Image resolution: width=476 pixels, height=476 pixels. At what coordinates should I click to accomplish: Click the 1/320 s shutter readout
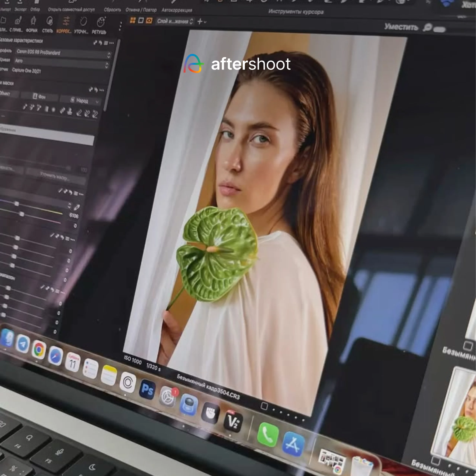153,367
